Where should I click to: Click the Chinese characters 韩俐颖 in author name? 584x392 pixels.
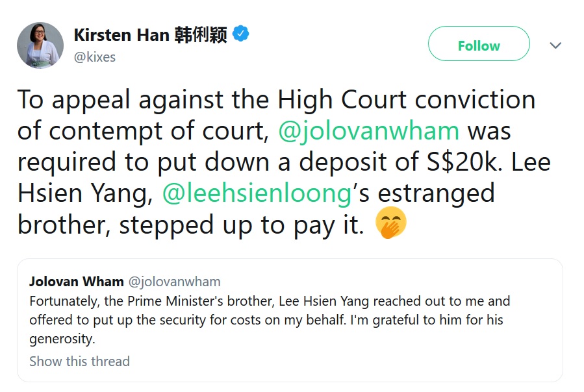coord(201,34)
